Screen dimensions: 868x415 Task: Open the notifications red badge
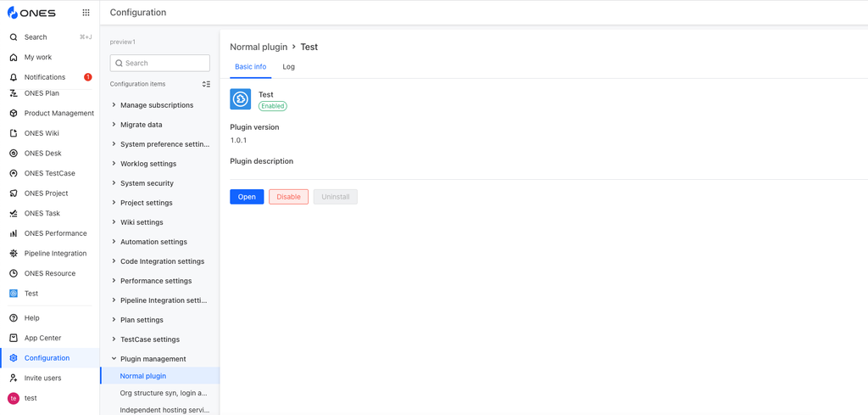pos(87,77)
